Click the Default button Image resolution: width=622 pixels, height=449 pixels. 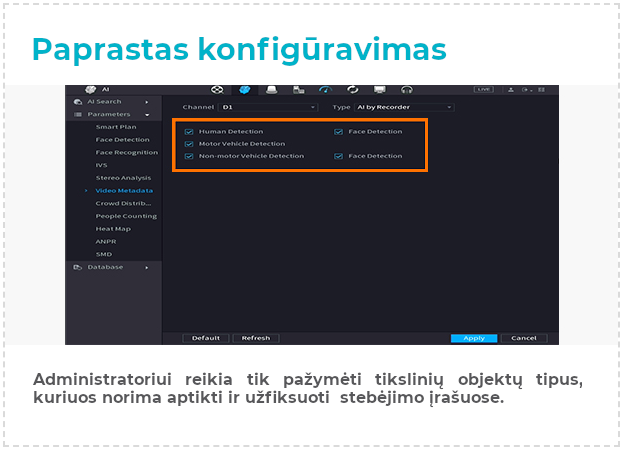206,338
